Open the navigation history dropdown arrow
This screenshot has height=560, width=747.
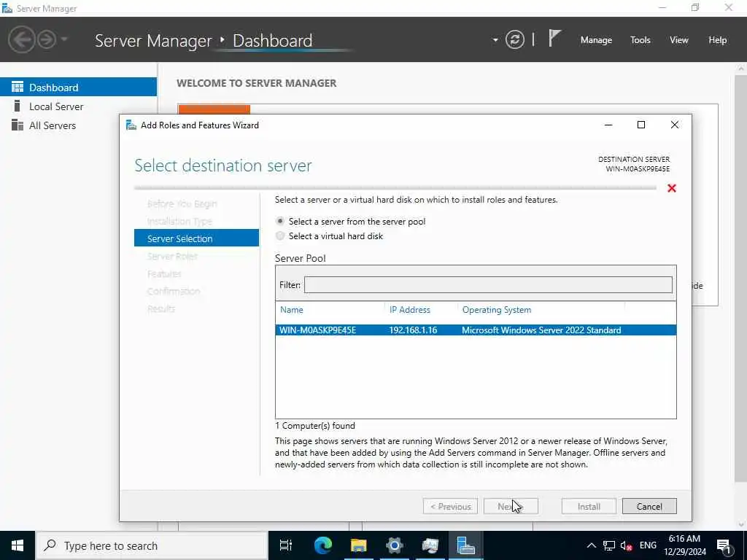(64, 39)
